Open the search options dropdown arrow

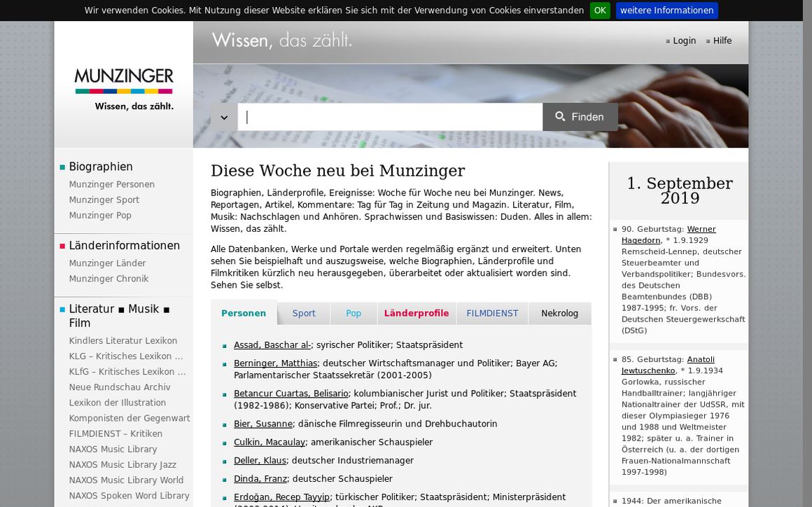pos(224,117)
